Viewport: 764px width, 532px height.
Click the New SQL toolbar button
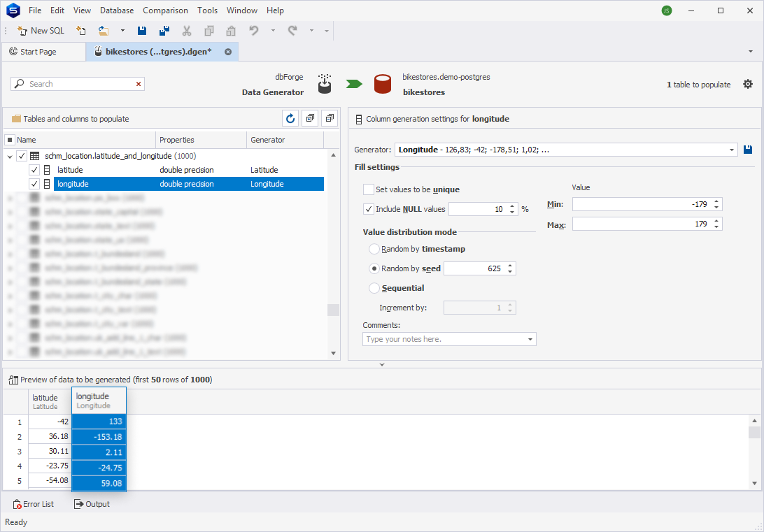[x=41, y=31]
